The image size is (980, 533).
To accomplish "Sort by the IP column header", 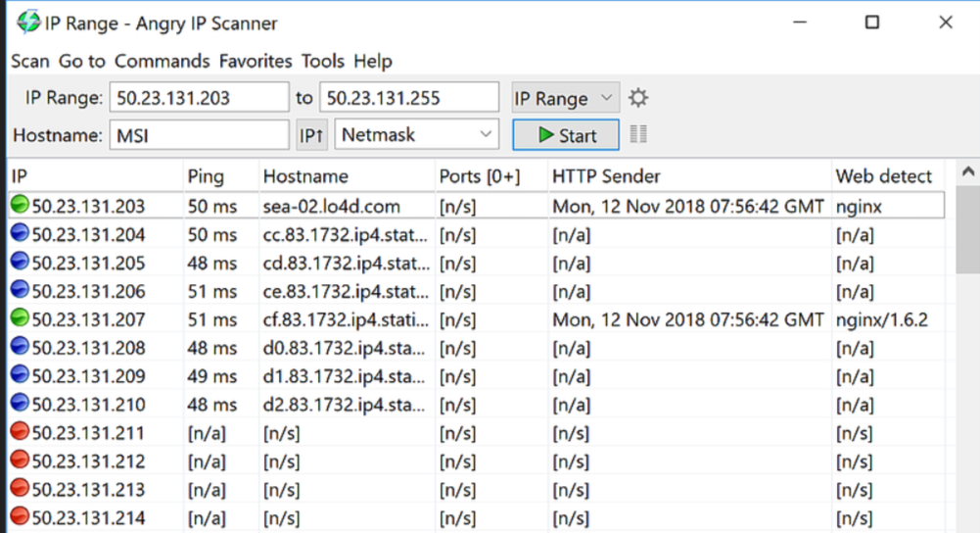I will point(96,176).
